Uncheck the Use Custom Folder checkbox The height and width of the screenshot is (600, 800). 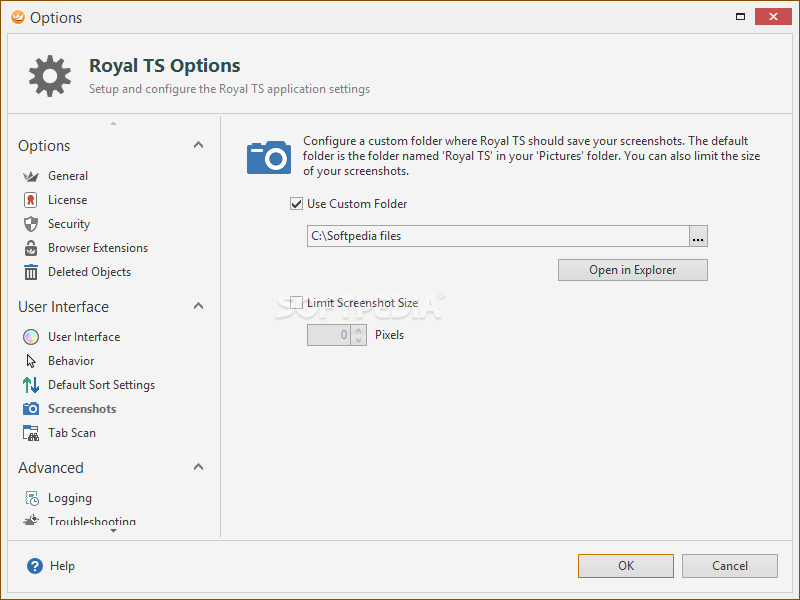296,204
